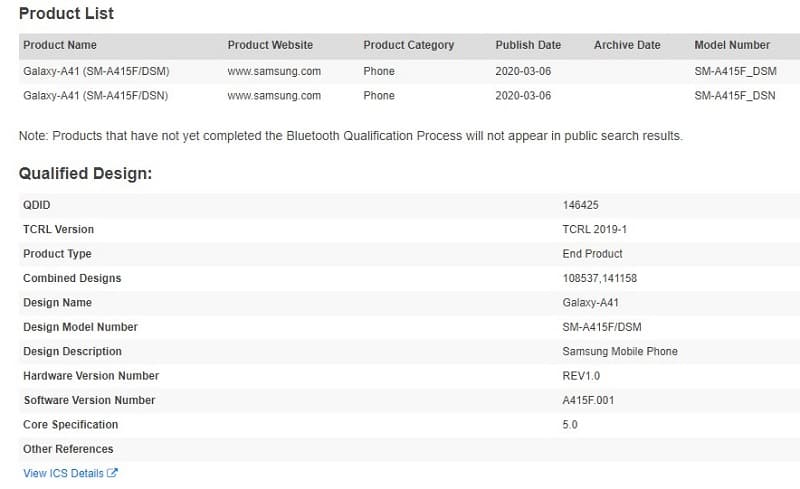Click the TCRL Version label

tap(59, 229)
